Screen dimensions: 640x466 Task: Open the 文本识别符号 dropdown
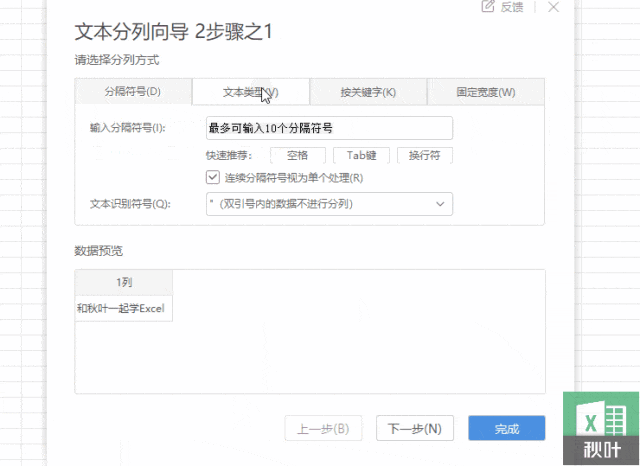click(x=329, y=204)
